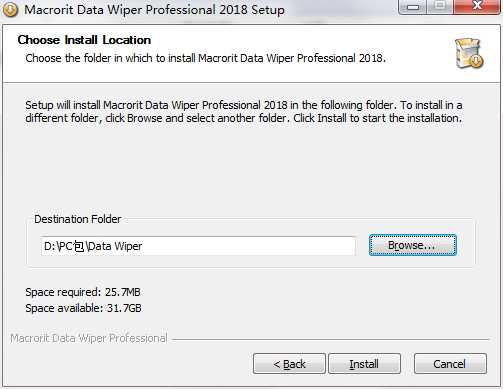
Task: Click the grayed-out maximize window button
Action: coord(440,7)
